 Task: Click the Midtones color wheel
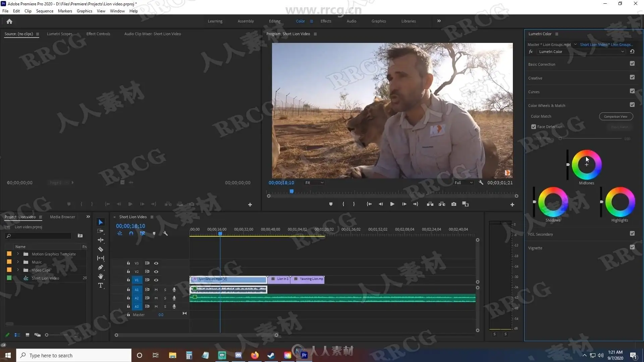point(586,165)
